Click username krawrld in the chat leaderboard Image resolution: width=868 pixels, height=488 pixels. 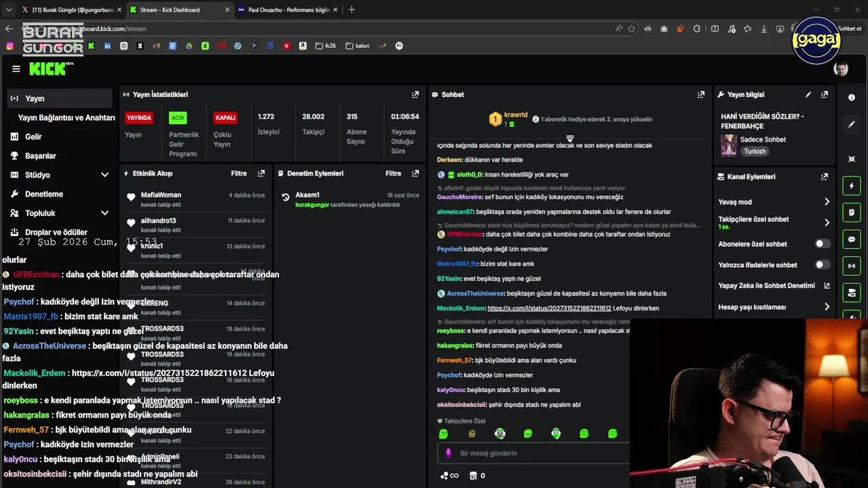coord(516,115)
